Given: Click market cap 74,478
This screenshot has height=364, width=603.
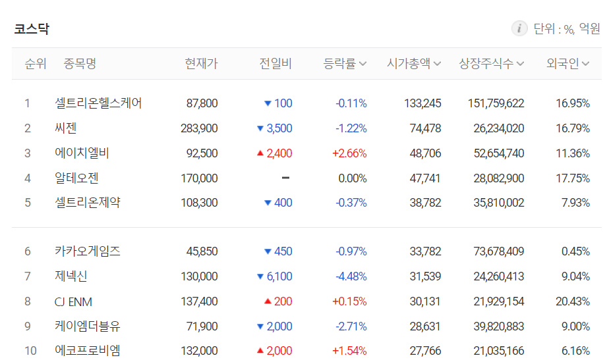Looking at the screenshot, I should pos(425,128).
